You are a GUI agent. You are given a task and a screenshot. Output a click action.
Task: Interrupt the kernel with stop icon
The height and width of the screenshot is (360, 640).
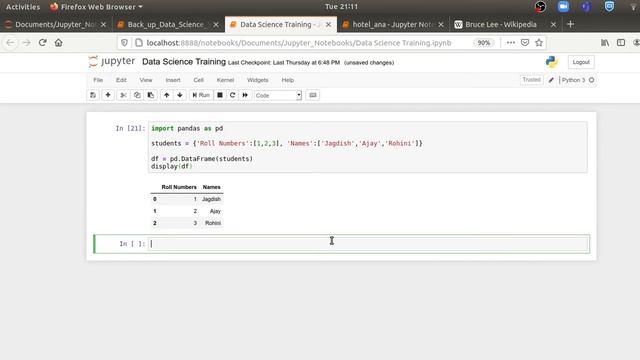click(220, 95)
